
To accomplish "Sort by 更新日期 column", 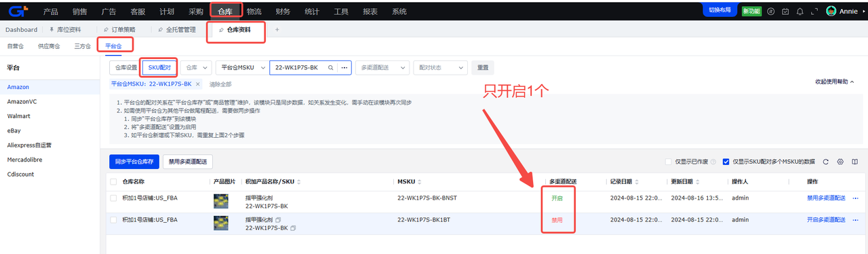I will point(697,182).
